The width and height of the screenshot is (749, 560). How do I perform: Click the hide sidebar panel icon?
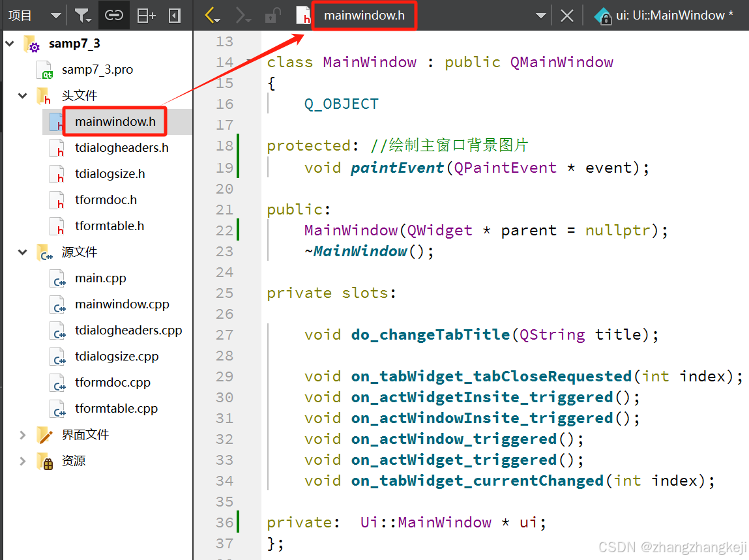(x=175, y=16)
